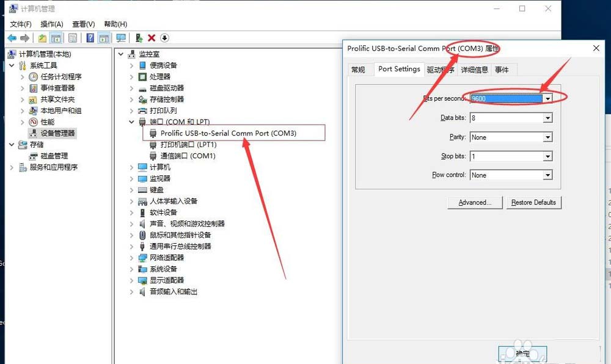Select 通信端口 (COM1) device

click(188, 156)
